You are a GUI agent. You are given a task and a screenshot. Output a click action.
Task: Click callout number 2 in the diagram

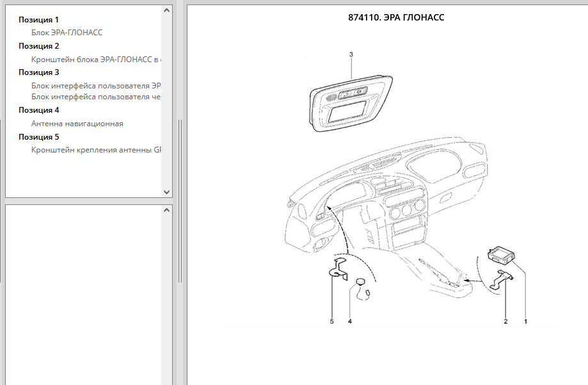505,322
